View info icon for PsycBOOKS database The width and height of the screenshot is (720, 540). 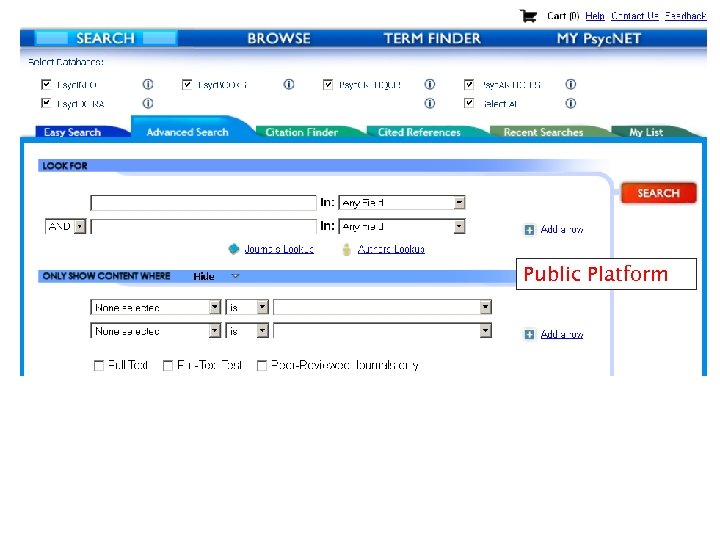point(288,84)
